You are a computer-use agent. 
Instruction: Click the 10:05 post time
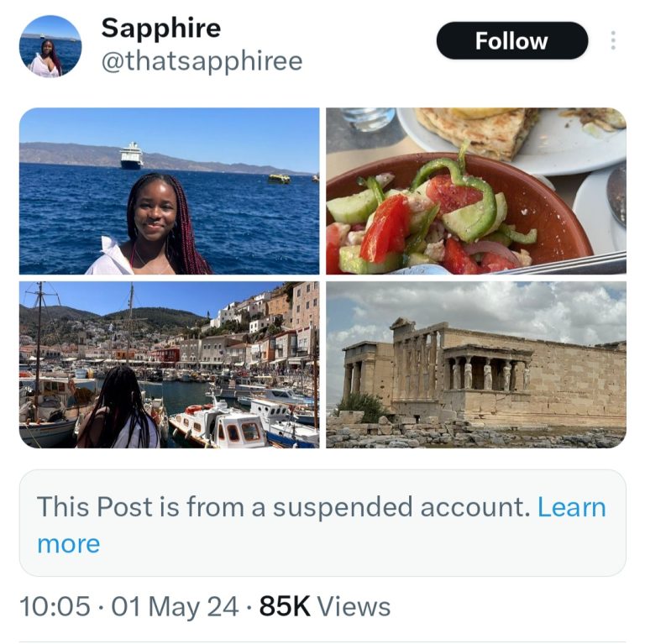pyautogui.click(x=54, y=607)
